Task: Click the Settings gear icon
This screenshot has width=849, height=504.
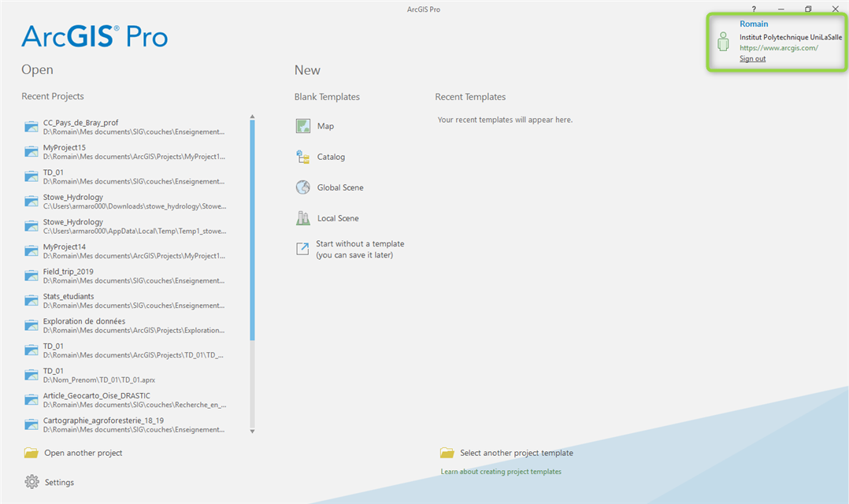Action: coord(32,482)
